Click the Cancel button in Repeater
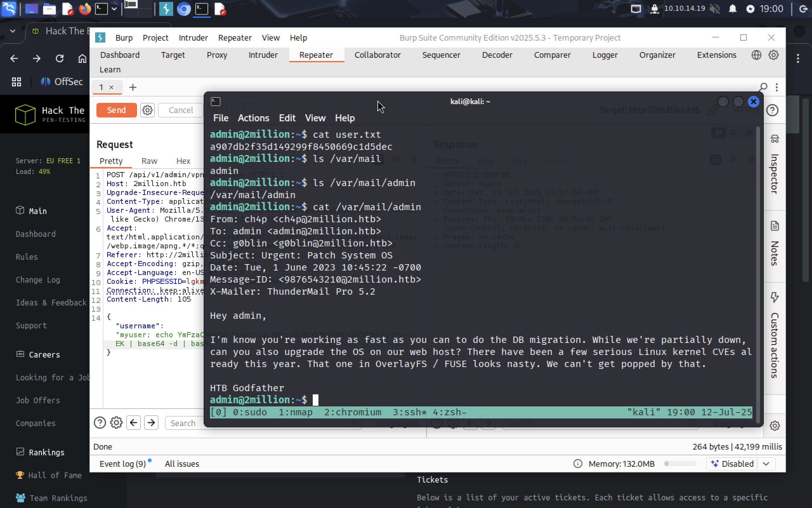This screenshot has width=812, height=508. (x=180, y=110)
